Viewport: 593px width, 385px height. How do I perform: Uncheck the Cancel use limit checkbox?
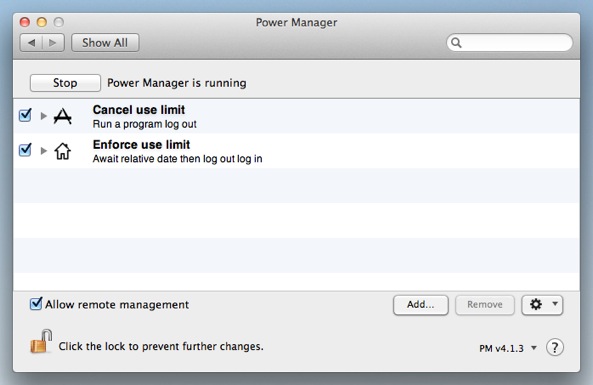click(25, 115)
